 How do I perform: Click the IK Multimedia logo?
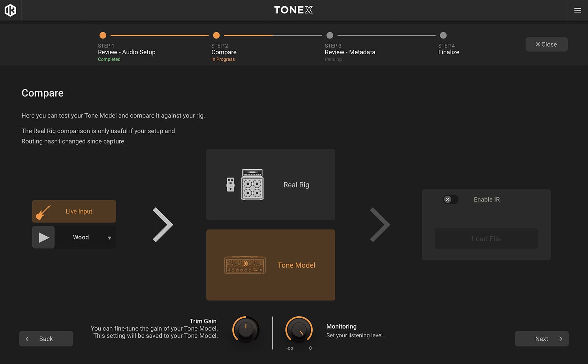coord(10,10)
